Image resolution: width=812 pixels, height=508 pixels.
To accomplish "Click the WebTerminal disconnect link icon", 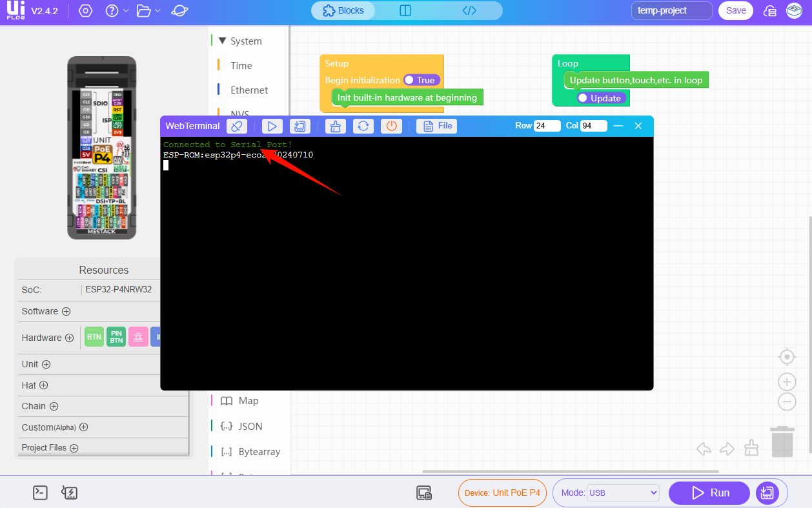I will point(237,126).
